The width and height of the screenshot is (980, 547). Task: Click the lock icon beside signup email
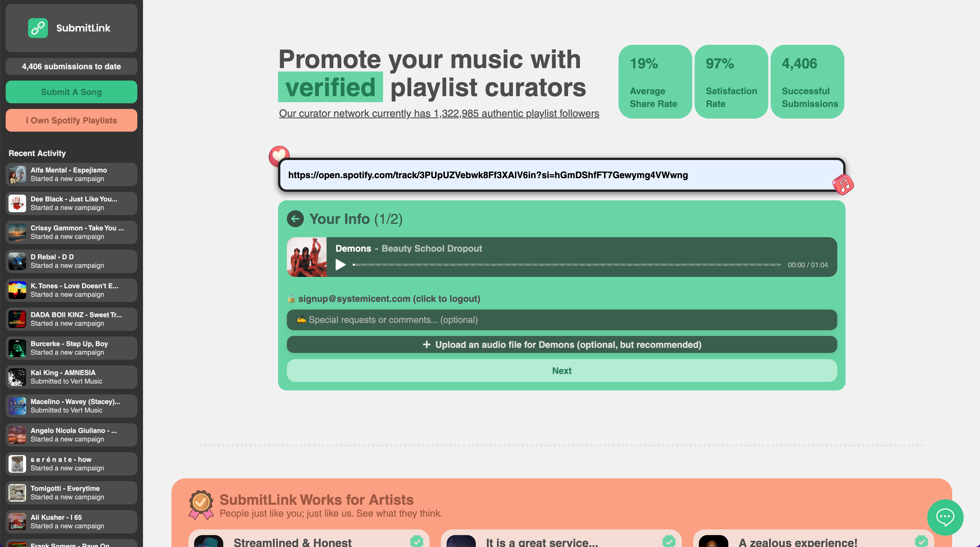point(291,298)
